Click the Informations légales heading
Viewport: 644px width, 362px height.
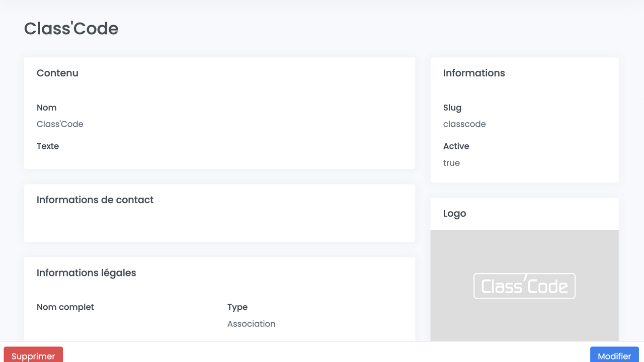pyautogui.click(x=86, y=273)
